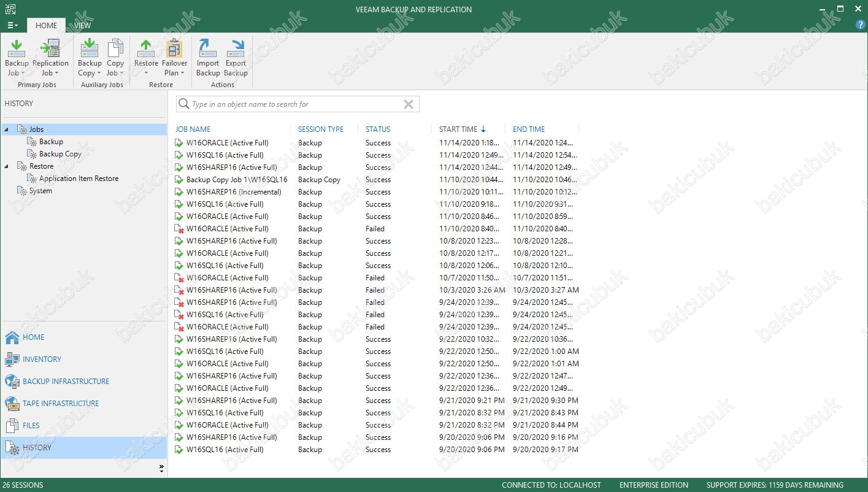Expand the Backup Copy dropdown arrow

point(99,74)
